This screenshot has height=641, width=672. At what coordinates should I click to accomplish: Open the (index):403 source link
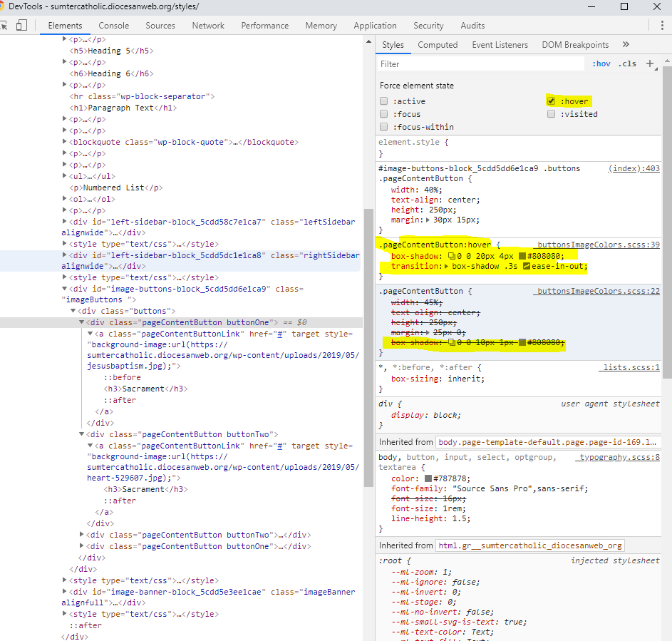(634, 168)
